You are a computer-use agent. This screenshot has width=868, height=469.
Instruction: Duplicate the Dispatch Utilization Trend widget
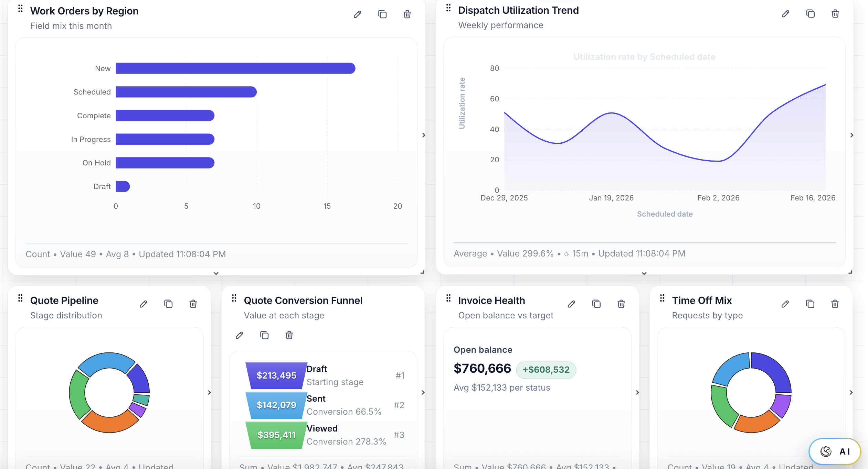coord(810,14)
